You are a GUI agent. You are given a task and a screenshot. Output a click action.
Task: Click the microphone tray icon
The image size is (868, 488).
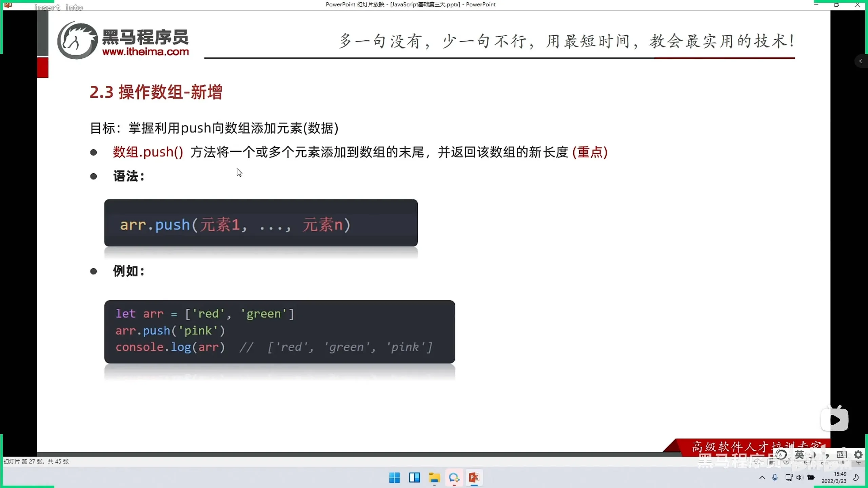(775, 477)
